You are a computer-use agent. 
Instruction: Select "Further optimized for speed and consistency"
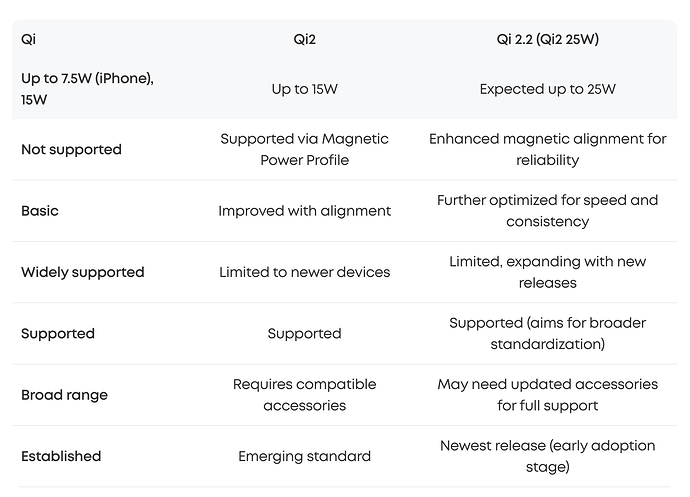point(547,211)
